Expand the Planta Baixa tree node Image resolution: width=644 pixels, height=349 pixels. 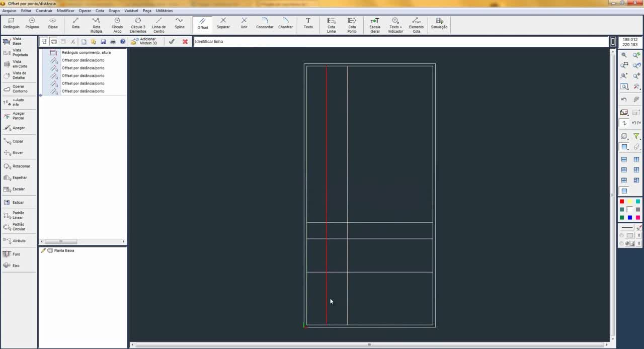tap(50, 250)
